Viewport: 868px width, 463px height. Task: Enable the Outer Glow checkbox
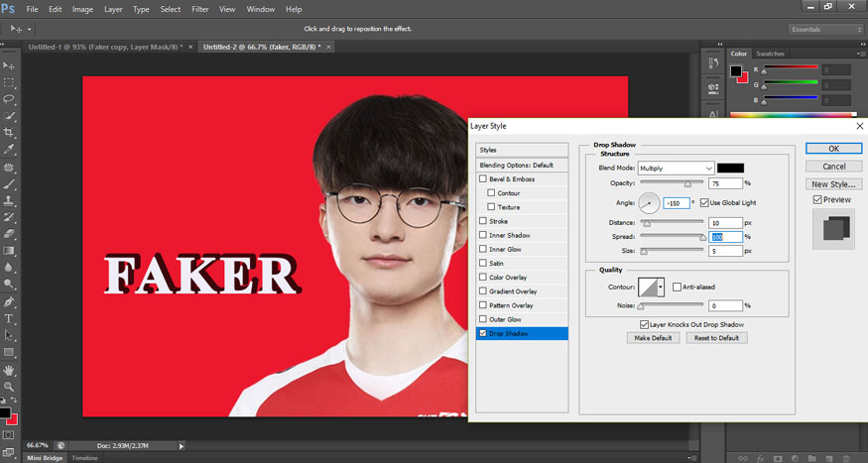click(483, 319)
